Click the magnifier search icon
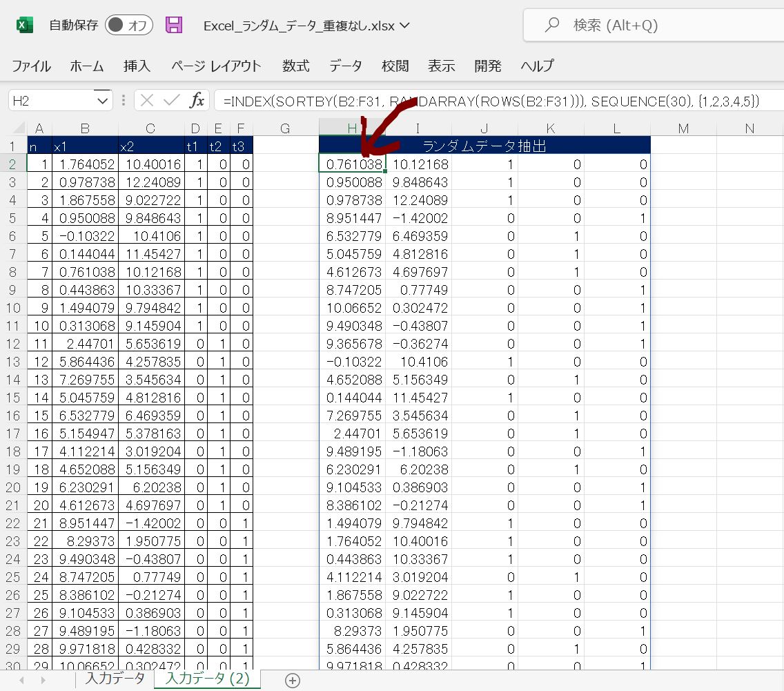This screenshot has width=784, height=691. click(552, 24)
